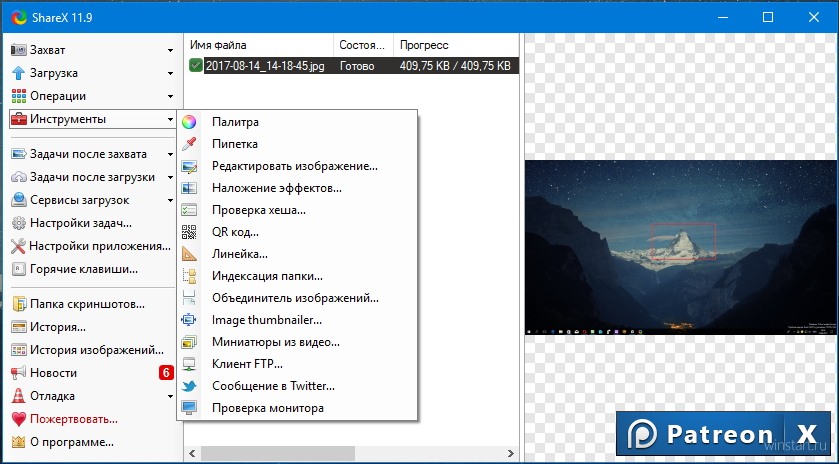Image resolution: width=839 pixels, height=464 pixels.
Task: Click the image editor icon in the Tools menu
Action: 189,166
